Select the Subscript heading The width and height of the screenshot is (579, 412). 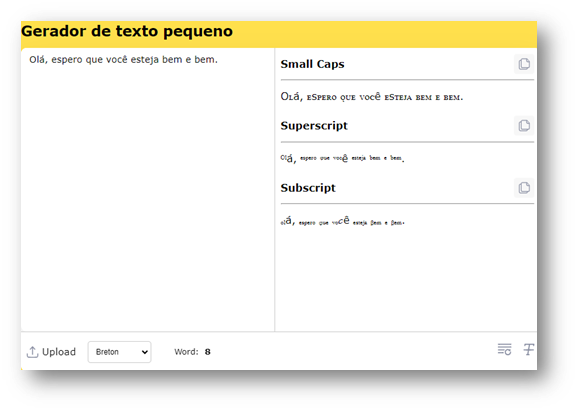tap(308, 188)
